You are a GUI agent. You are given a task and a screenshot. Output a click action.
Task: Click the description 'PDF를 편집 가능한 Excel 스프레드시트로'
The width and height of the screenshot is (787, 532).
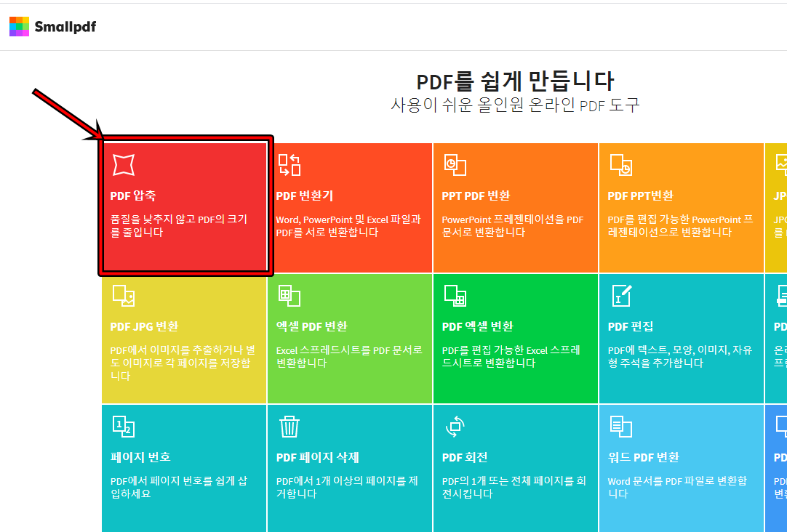tap(511, 357)
